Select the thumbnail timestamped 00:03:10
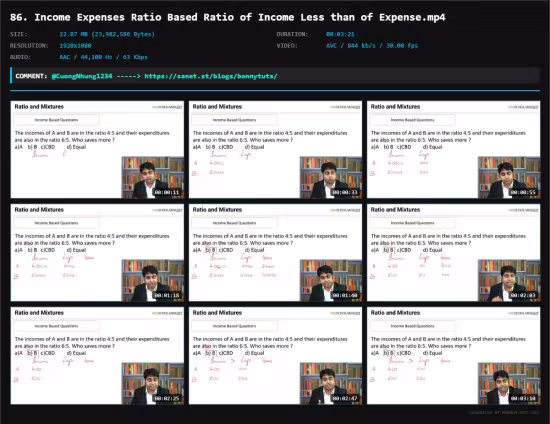Viewport: 550px width, 424px height. pyautogui.click(x=454, y=356)
